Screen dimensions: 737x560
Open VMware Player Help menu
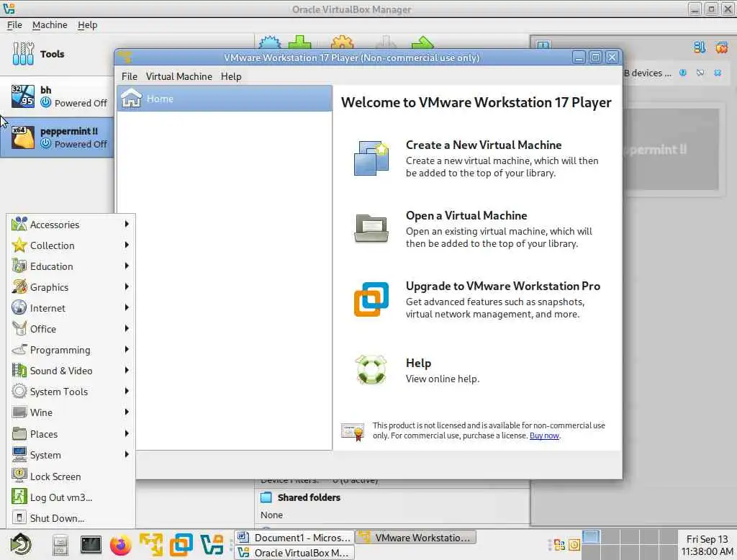point(231,76)
